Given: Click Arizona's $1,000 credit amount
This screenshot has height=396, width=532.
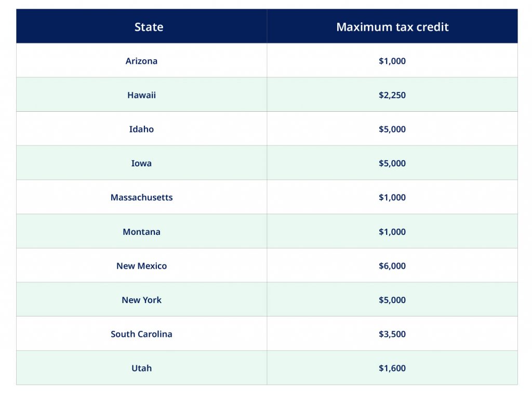Looking at the screenshot, I should 392,61.
